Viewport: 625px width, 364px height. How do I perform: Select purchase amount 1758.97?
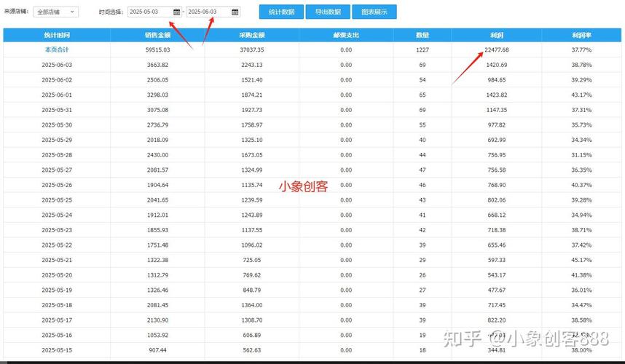click(x=252, y=125)
